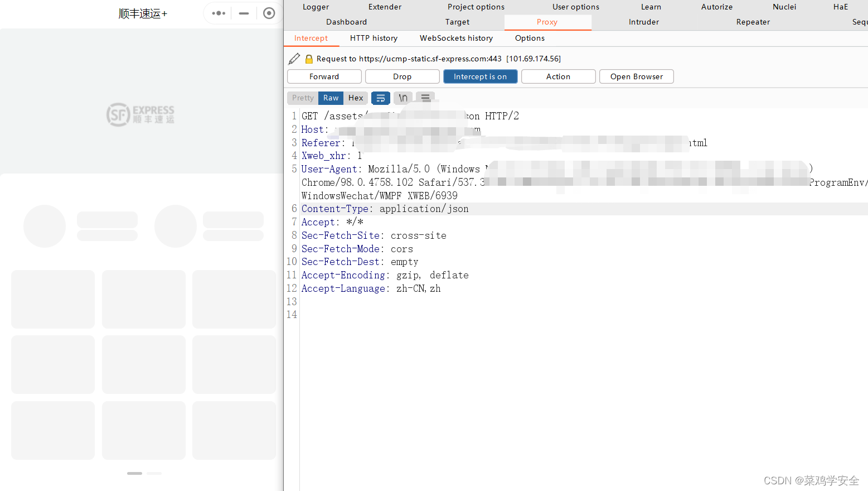The image size is (868, 491).
Task: Open the Nuclei extension tab
Action: tap(784, 7)
